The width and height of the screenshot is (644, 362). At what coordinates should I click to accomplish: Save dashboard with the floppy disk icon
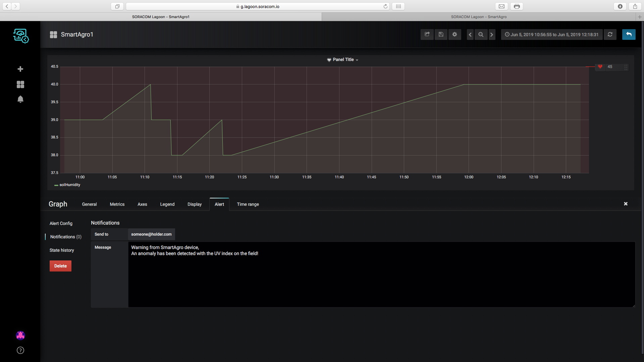(441, 35)
